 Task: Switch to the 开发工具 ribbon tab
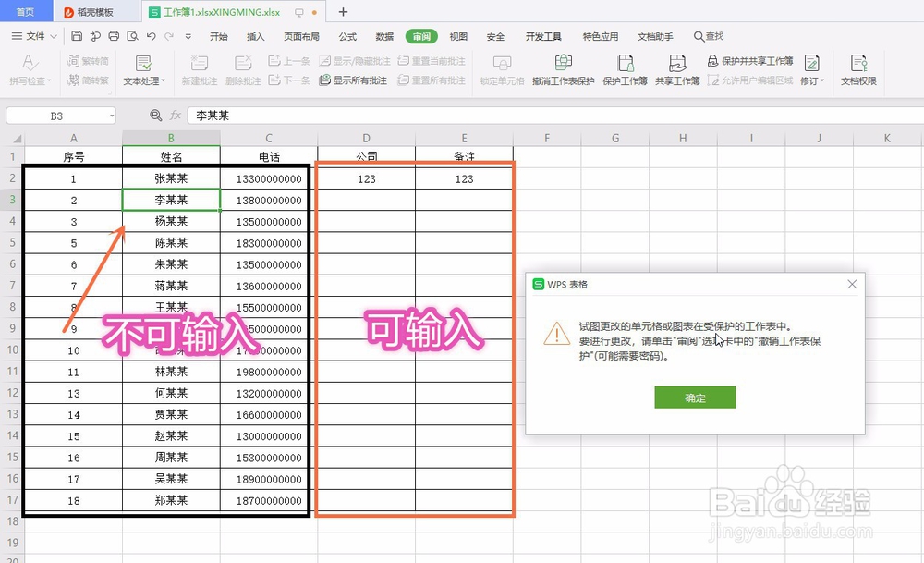click(x=543, y=36)
